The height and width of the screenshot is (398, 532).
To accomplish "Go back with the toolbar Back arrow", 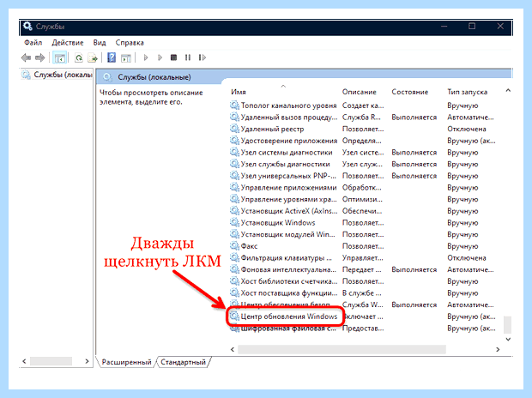I will tap(26, 58).
